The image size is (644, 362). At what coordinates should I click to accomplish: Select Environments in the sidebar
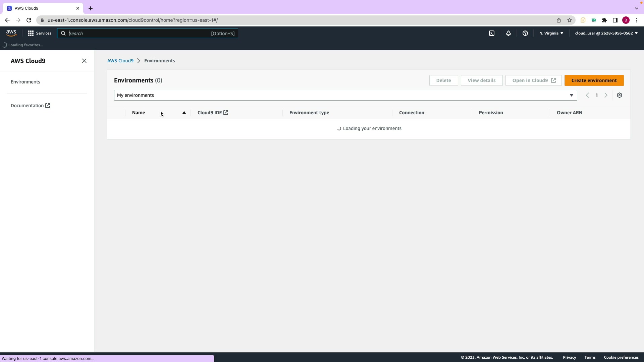[x=25, y=82]
